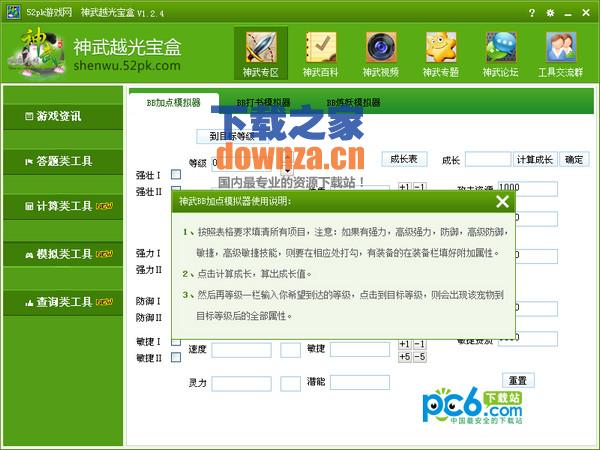The height and width of the screenshot is (450, 600).
Task: Open the 神武专区 sword icon
Action: coord(261,47)
